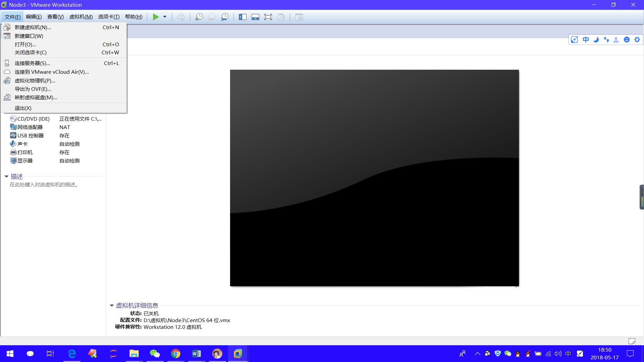Viewport: 644px width, 362px height.
Task: Toggle the IME 中 language mode button
Action: pyautogui.click(x=586, y=40)
